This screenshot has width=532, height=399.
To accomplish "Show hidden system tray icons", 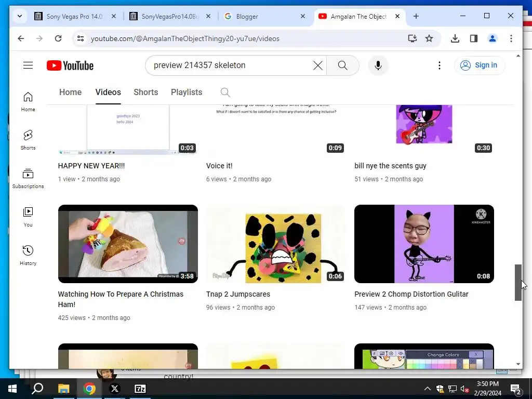I will [x=428, y=389].
